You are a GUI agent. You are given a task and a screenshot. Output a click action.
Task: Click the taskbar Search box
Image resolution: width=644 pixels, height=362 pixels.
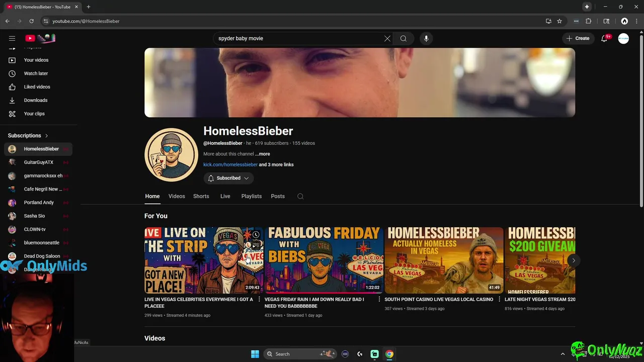(300, 354)
